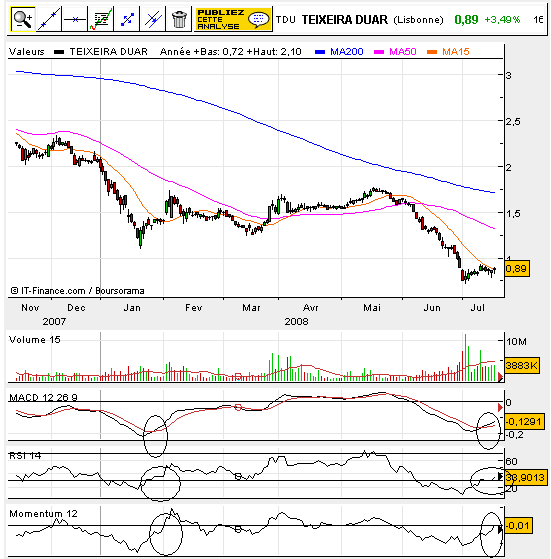Viewport: 551px width, 559px height.
Task: Click the trash can delete icon
Action: coord(179,19)
